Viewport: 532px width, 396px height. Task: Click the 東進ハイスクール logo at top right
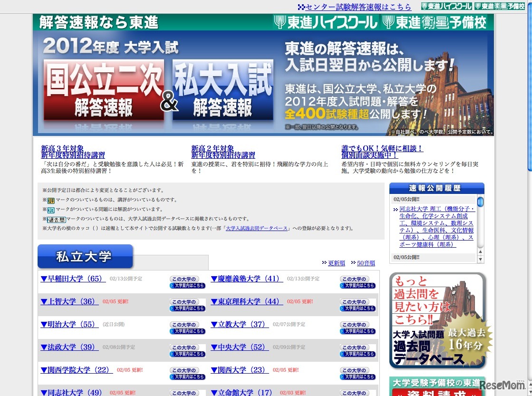click(446, 6)
